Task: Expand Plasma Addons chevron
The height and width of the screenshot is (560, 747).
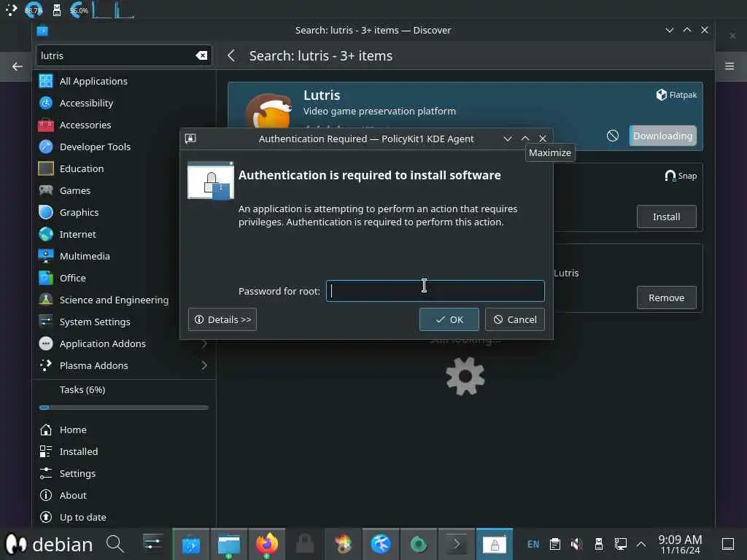Action: (x=204, y=366)
